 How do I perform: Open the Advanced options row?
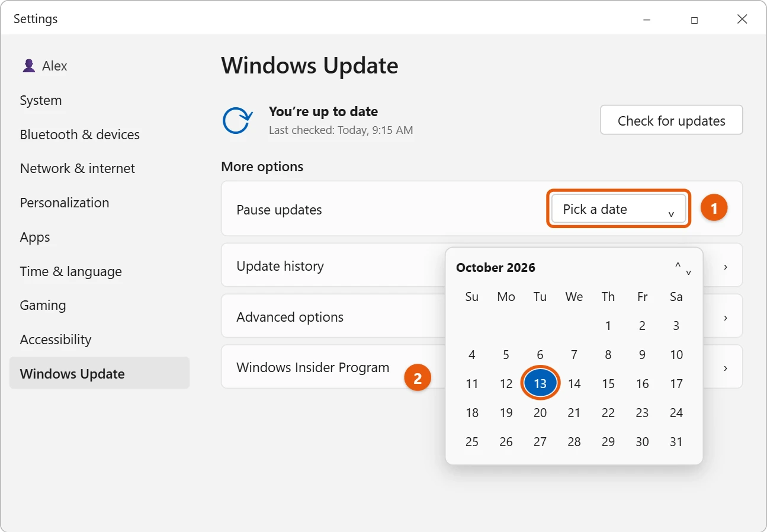(482, 317)
